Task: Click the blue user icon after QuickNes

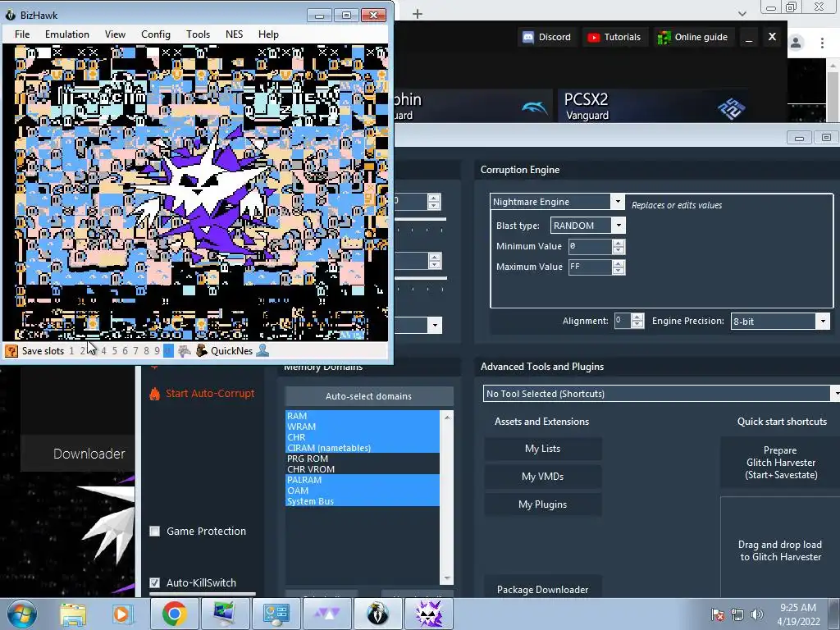Action: 262,351
